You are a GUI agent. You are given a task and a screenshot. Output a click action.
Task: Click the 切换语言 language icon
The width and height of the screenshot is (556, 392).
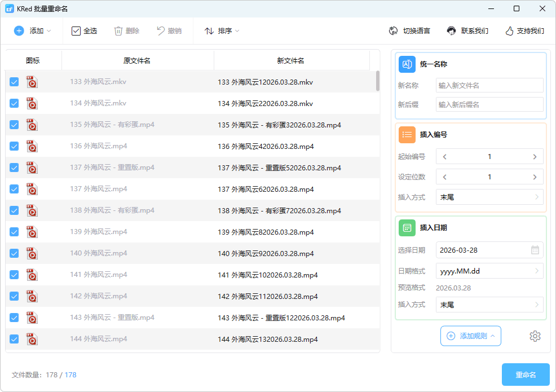393,31
